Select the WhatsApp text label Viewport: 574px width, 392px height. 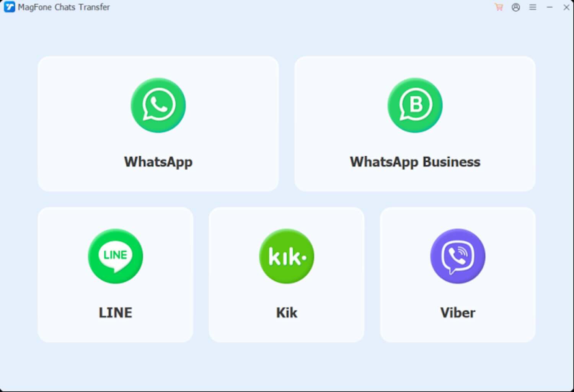[x=158, y=162]
